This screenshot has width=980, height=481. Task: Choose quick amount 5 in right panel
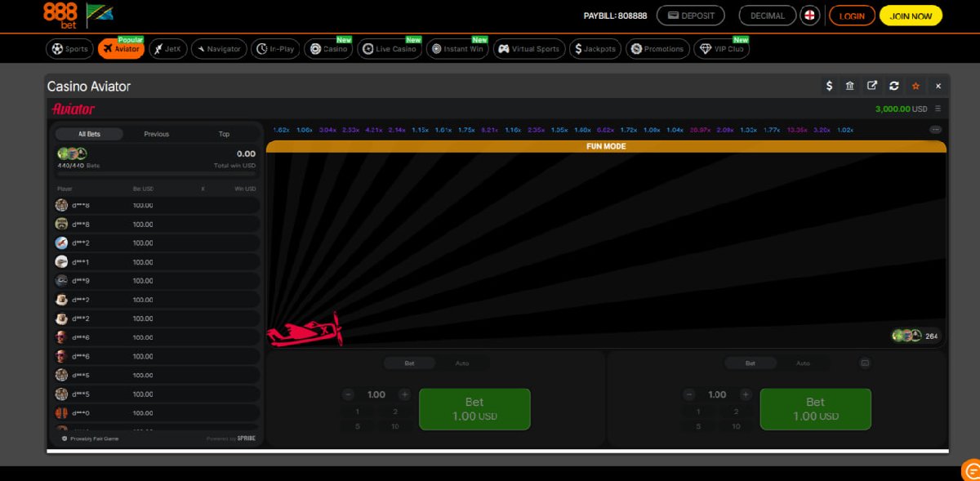click(x=698, y=426)
